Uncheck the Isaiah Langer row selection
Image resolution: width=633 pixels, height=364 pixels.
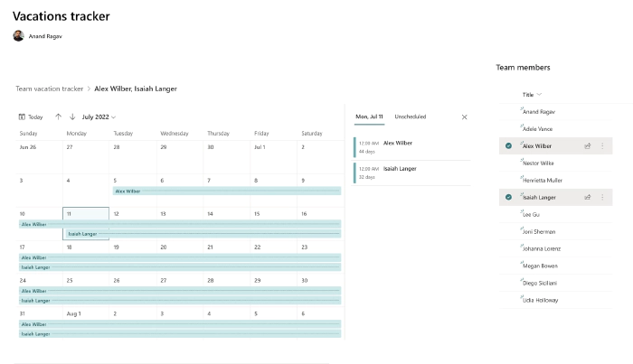pos(508,197)
